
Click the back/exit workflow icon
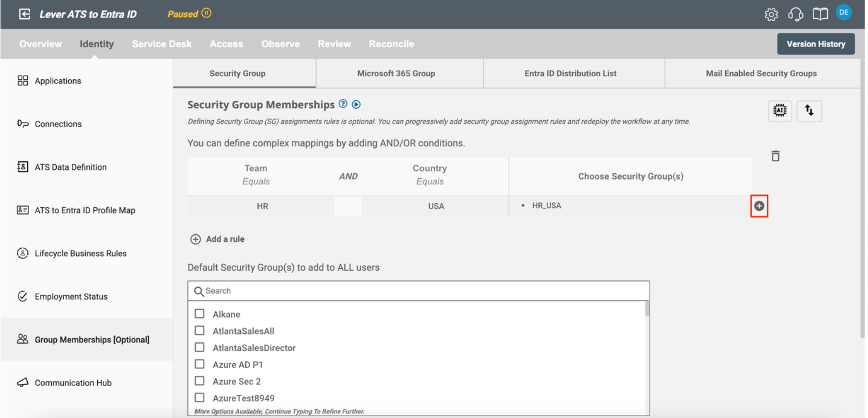click(x=25, y=14)
